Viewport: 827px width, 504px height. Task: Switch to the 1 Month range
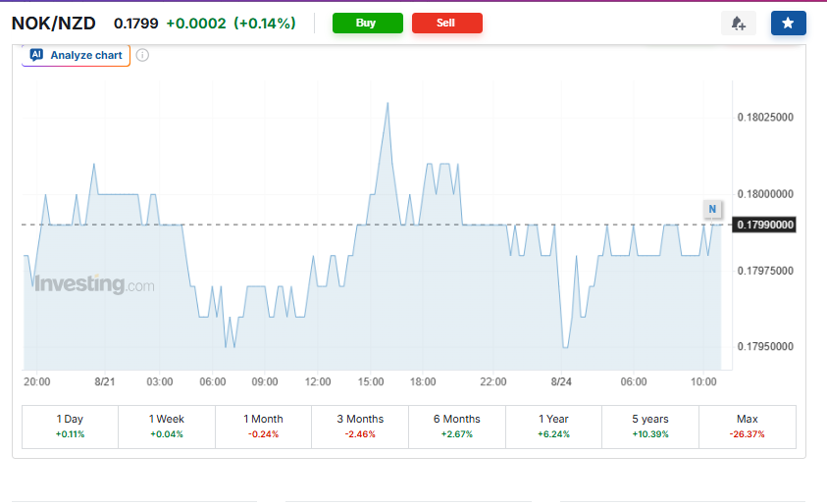[x=263, y=427]
